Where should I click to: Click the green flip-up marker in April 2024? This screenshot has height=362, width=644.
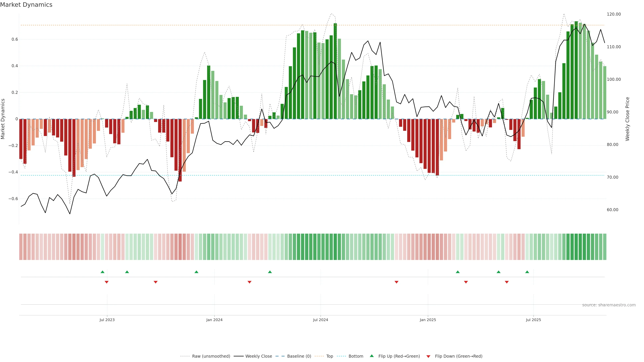(270, 272)
